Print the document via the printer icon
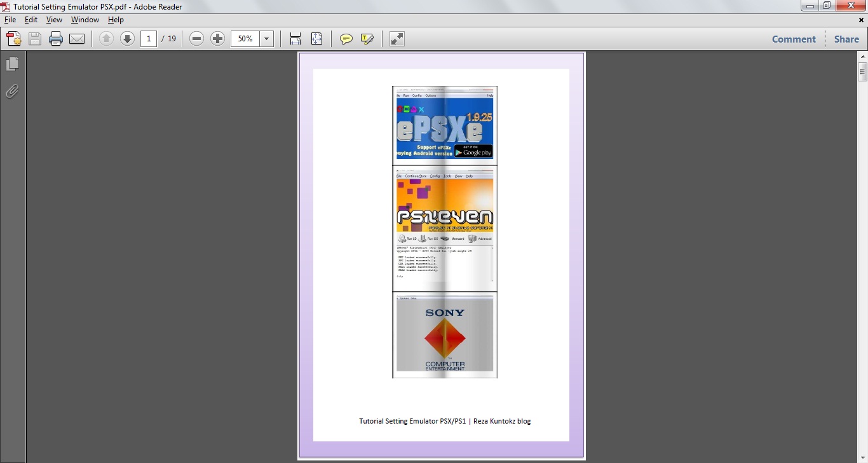Viewport: 868px width, 463px height. (56, 38)
